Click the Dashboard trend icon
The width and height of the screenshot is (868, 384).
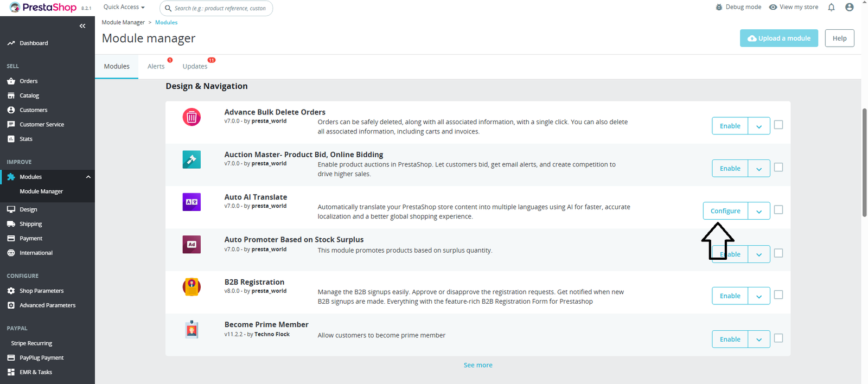point(11,43)
